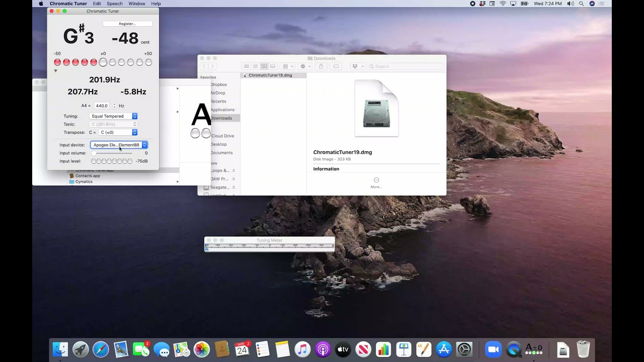Open the Speech menu
Image resolution: width=644 pixels, height=362 pixels.
(x=115, y=4)
